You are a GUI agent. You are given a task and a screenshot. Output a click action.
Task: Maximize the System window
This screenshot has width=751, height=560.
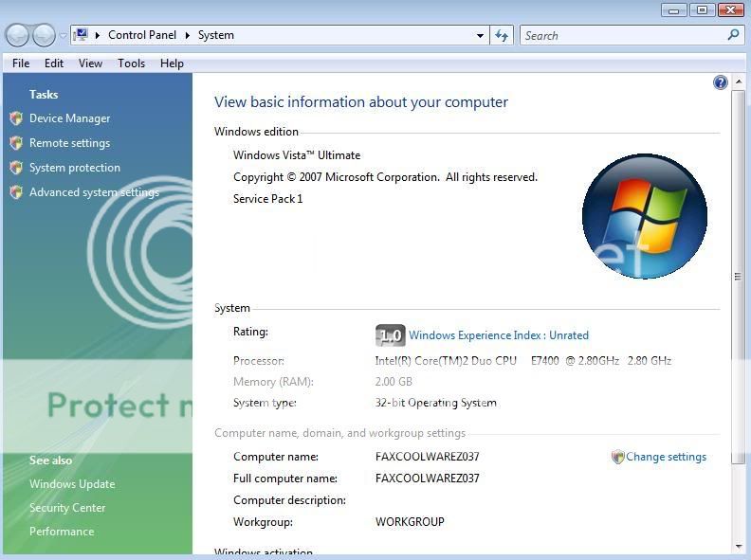[702, 10]
